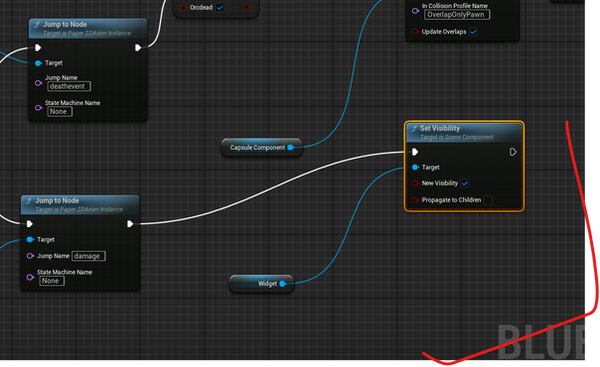Click Set Visibility exec input pin
This screenshot has width=600, height=367.
pos(415,152)
